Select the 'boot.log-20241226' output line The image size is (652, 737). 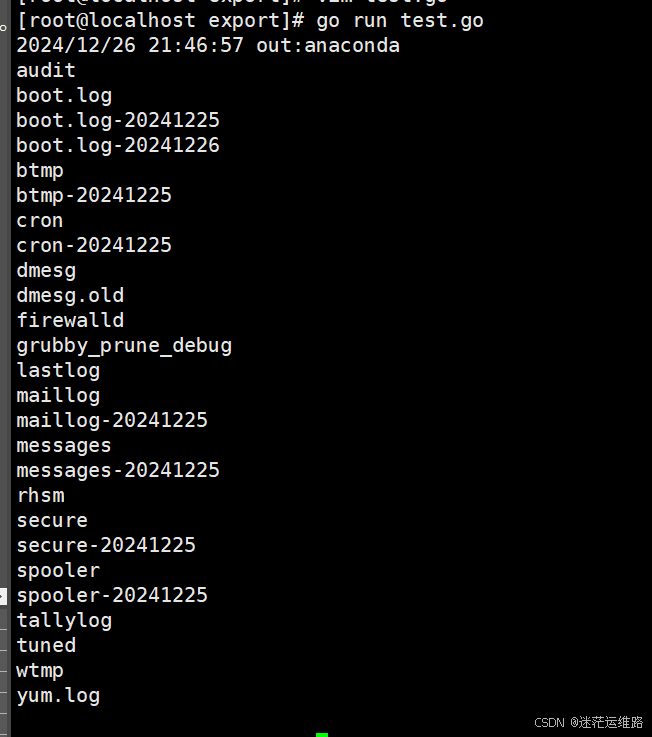click(x=118, y=145)
